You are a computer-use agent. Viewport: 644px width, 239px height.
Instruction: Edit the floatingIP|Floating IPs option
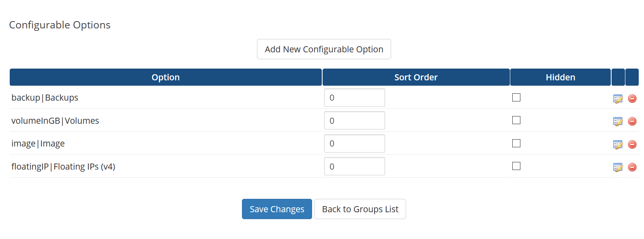click(618, 167)
